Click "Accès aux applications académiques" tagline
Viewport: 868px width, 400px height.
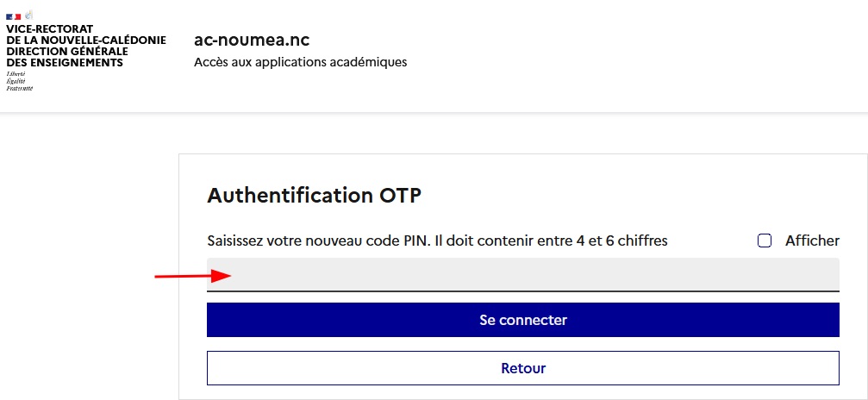coord(300,62)
